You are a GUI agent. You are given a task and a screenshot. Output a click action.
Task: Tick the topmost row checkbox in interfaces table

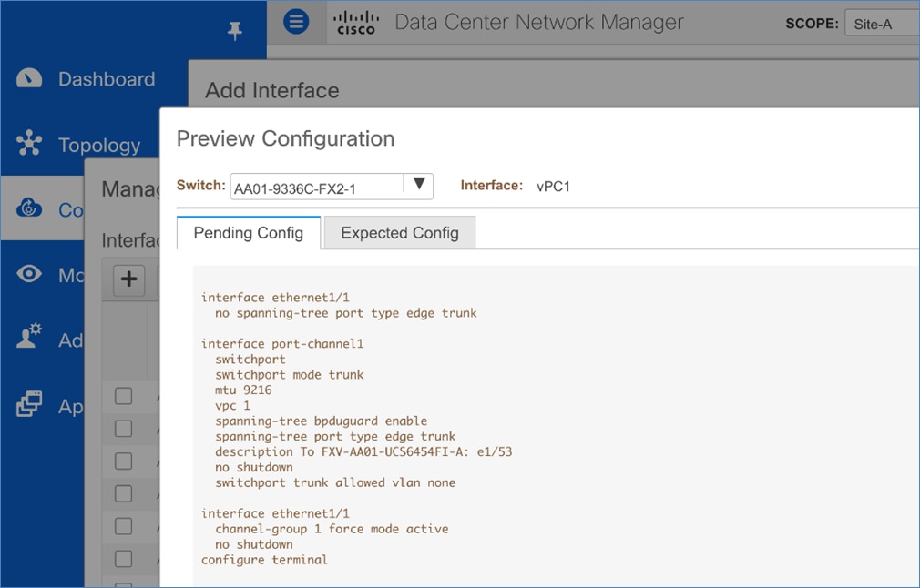pyautogui.click(x=123, y=396)
